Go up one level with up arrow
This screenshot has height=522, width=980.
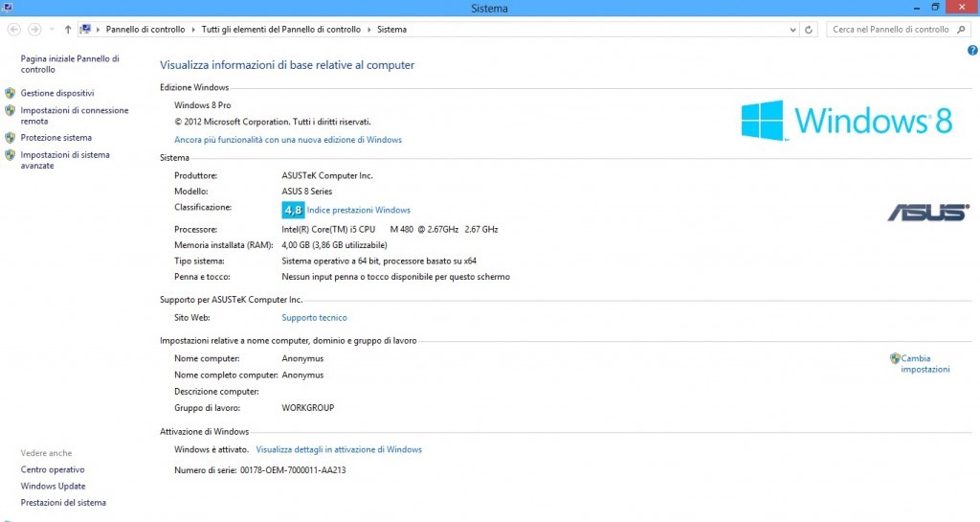[67, 30]
